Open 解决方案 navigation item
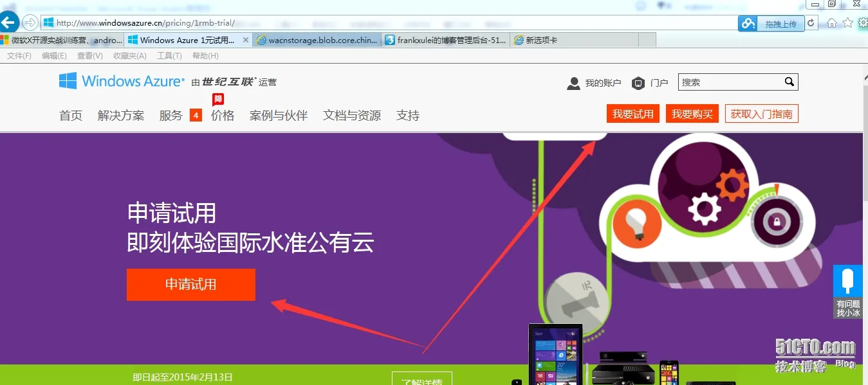 (x=121, y=116)
